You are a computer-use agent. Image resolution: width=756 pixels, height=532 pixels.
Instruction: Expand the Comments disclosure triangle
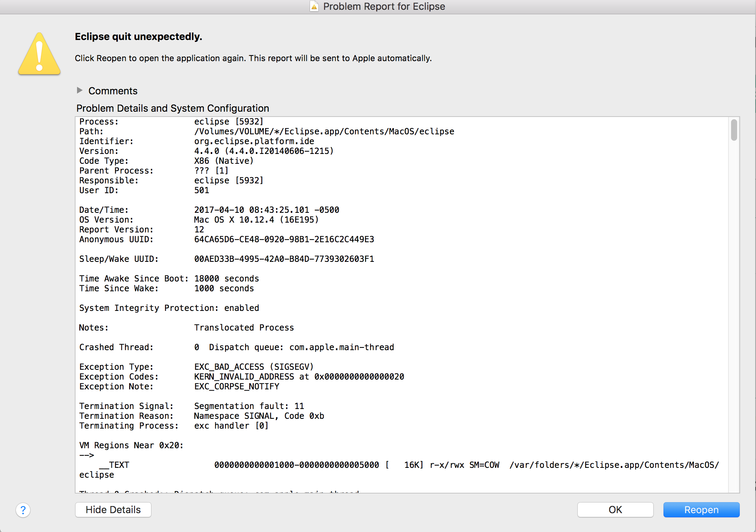tap(79, 90)
